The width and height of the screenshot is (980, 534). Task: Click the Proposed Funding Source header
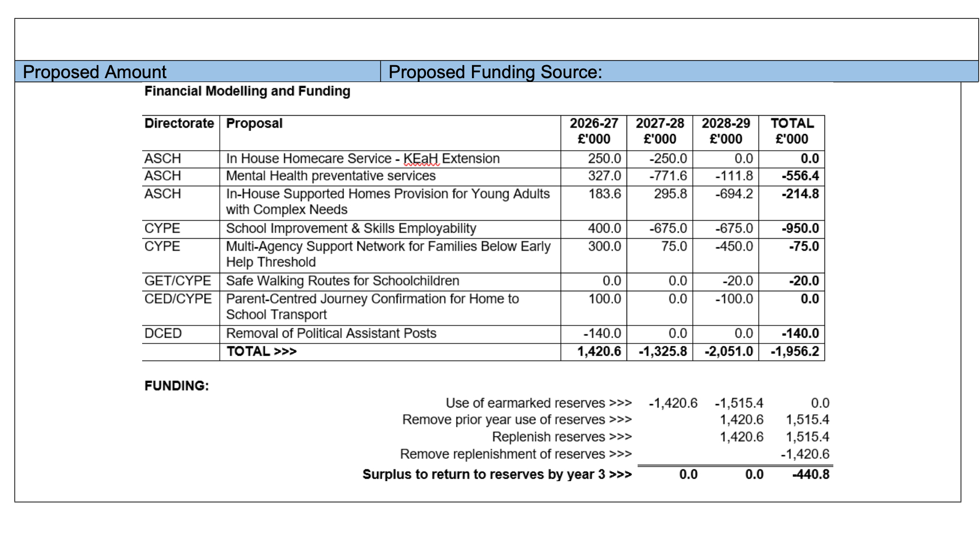(494, 72)
